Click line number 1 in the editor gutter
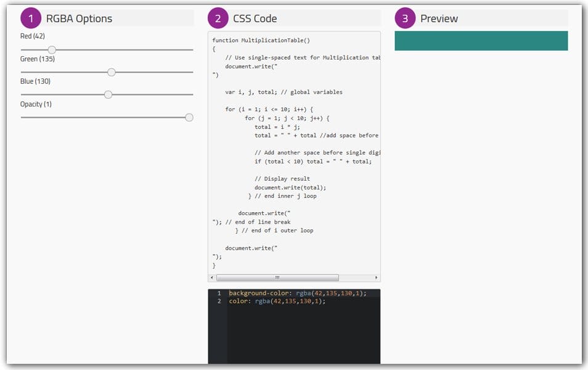 [x=218, y=293]
